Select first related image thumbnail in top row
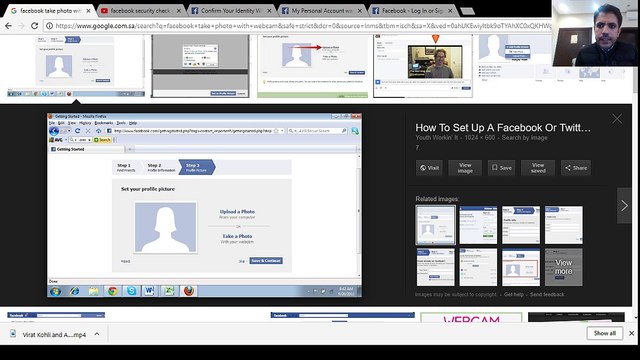Image resolution: width=640 pixels, height=360 pixels. point(436,225)
